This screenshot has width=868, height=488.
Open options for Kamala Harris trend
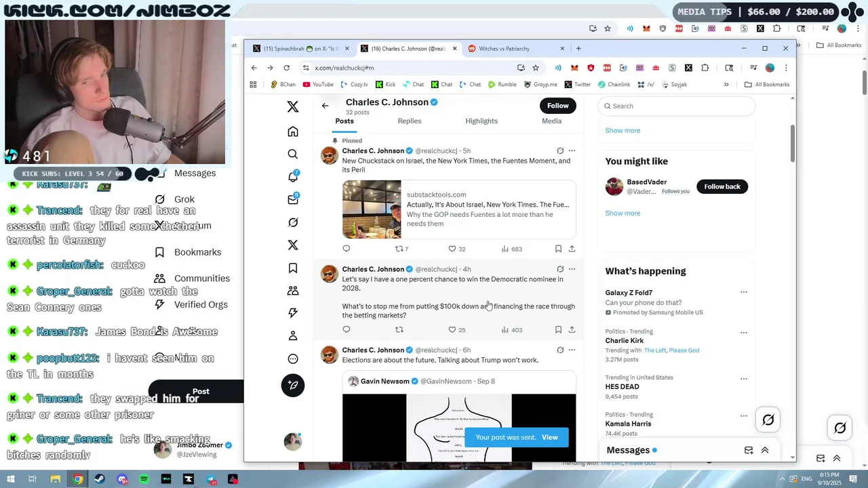[x=744, y=415]
